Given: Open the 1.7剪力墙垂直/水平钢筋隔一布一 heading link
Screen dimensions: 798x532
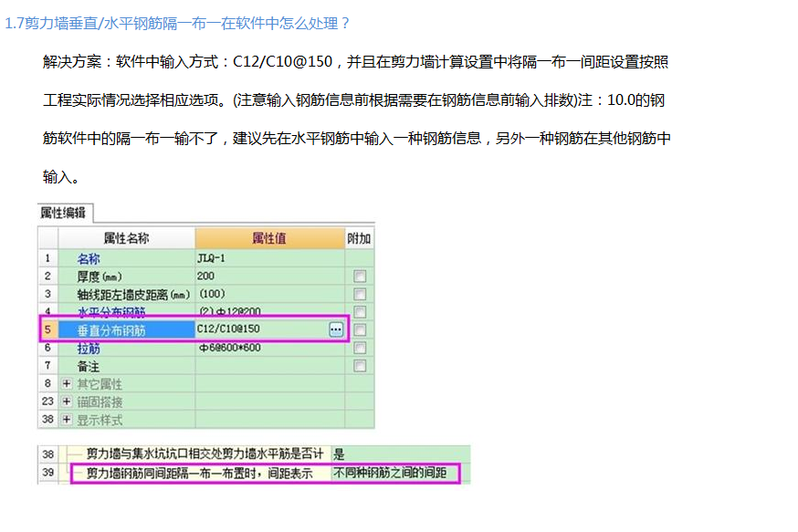Looking at the screenshot, I should coord(176,24).
